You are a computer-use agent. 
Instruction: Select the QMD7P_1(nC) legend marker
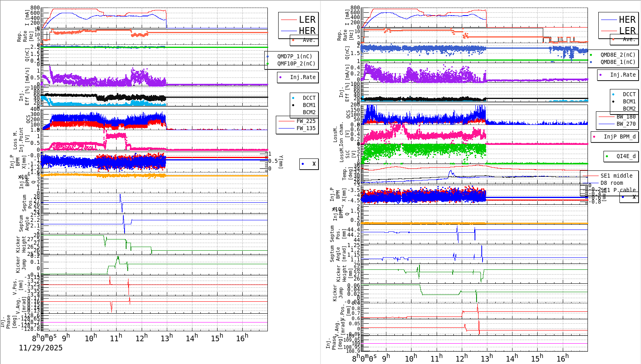tap(268, 56)
